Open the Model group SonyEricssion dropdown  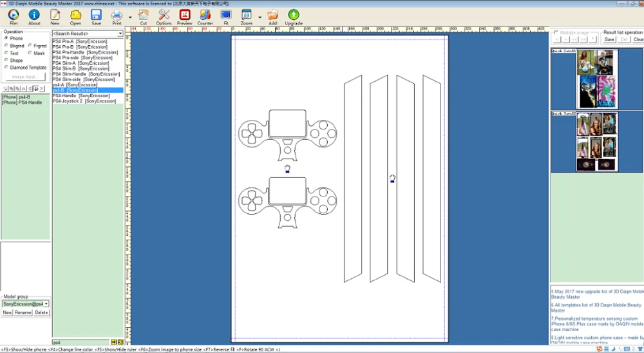[x=46, y=303]
